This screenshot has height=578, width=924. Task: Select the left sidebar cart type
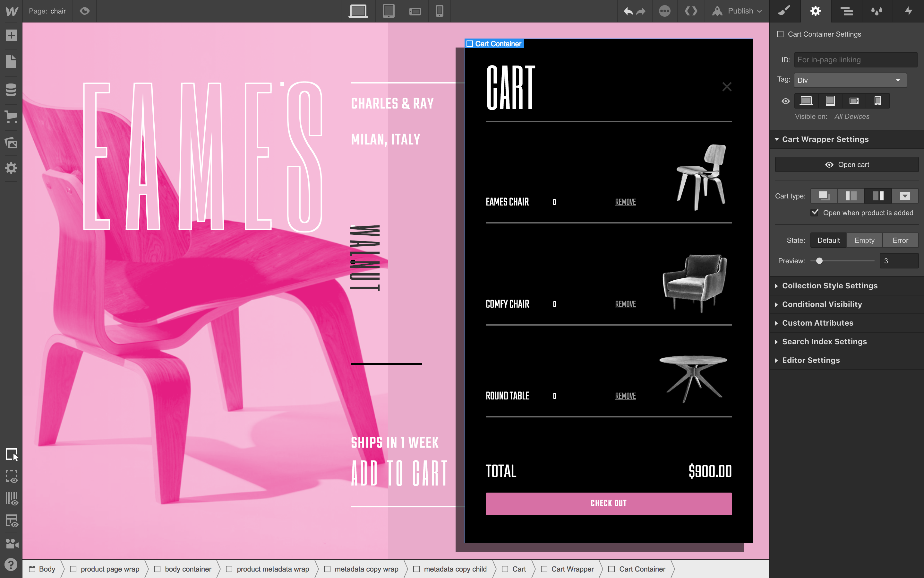(x=851, y=196)
